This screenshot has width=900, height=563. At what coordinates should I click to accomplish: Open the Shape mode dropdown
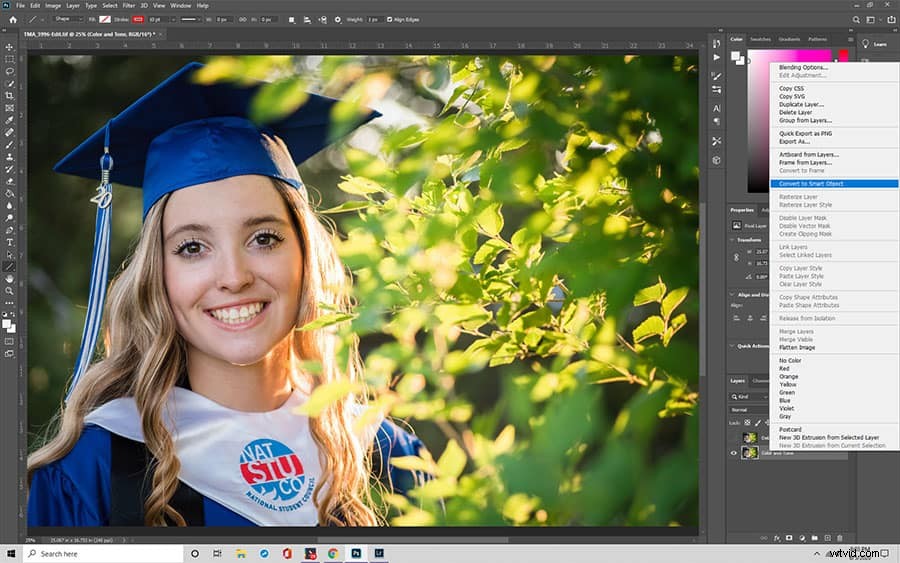point(68,20)
